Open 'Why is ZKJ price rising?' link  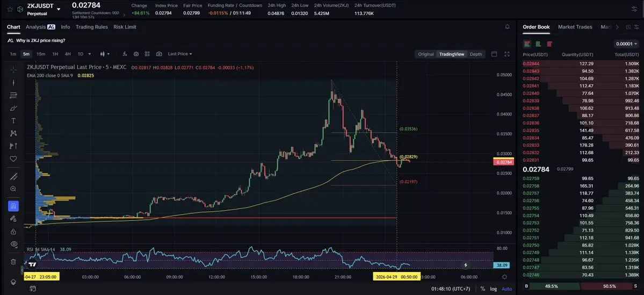(41, 40)
